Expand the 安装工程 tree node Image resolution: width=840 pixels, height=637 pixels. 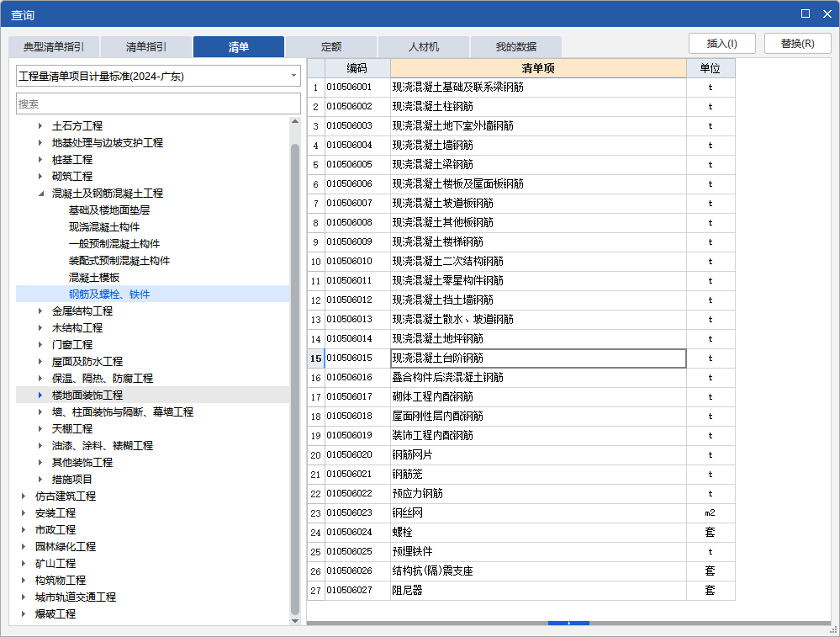23,512
